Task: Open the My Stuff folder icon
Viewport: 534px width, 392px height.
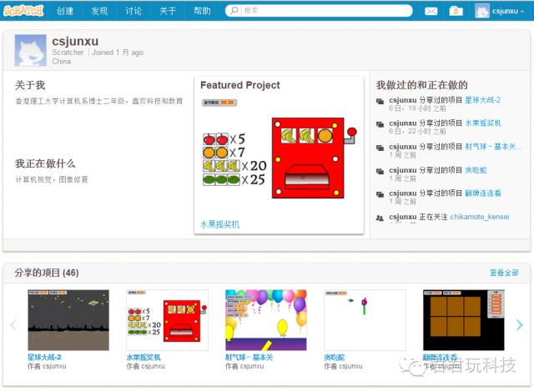Action: [x=456, y=11]
